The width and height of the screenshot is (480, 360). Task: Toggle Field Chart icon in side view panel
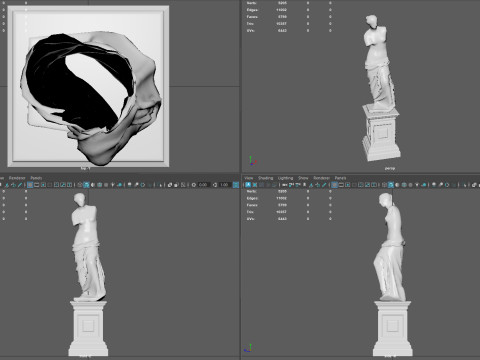click(x=361, y=185)
